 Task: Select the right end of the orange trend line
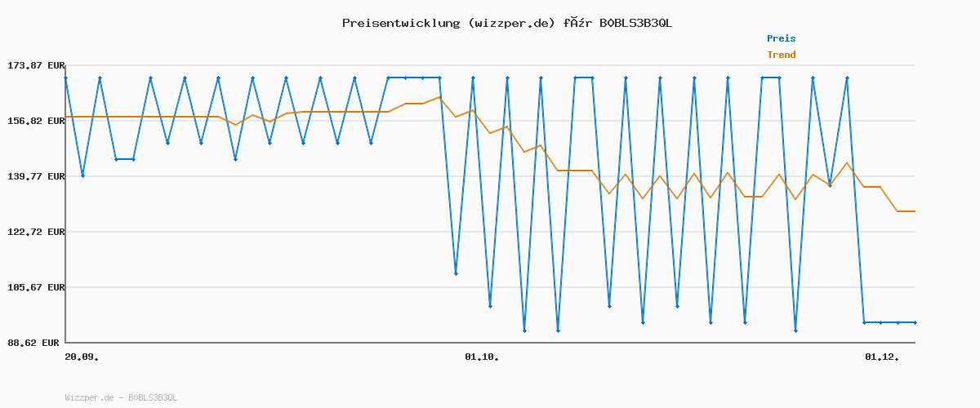(x=915, y=211)
